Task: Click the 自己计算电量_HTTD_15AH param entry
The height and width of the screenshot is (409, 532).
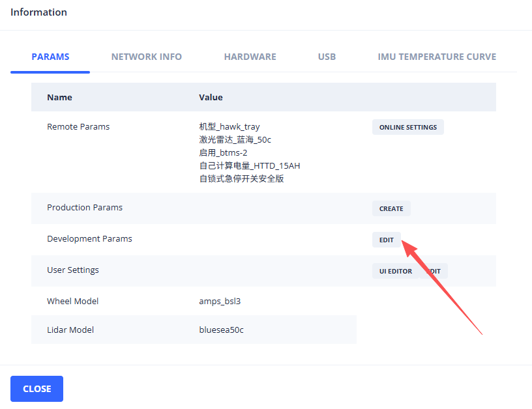Action: [249, 166]
